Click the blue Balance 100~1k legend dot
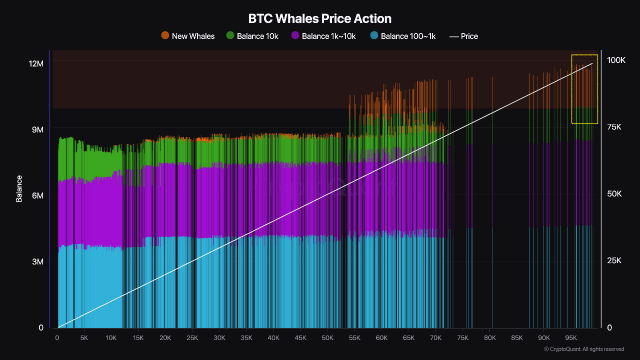The height and width of the screenshot is (360, 640). tap(374, 36)
